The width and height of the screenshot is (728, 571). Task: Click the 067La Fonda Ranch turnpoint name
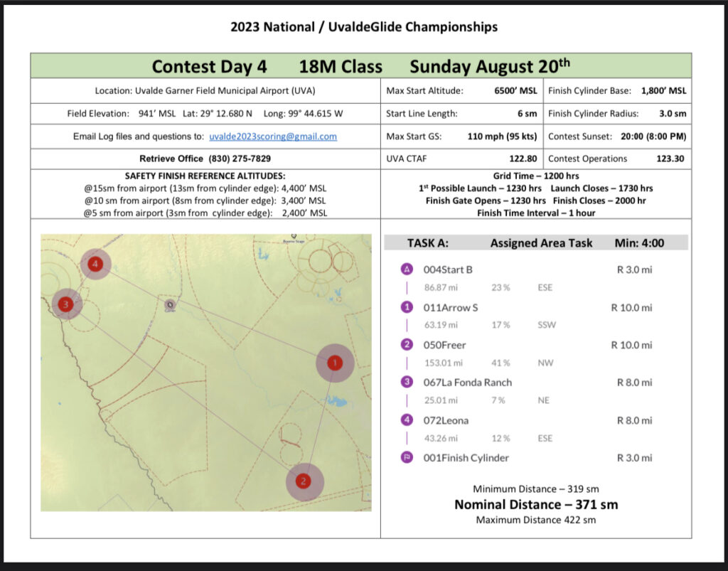467,383
